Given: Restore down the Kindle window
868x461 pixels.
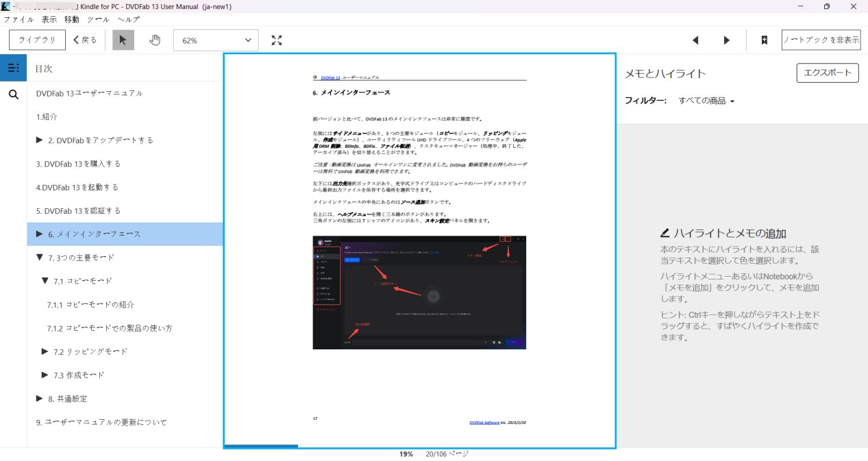Looking at the screenshot, I should 827,6.
